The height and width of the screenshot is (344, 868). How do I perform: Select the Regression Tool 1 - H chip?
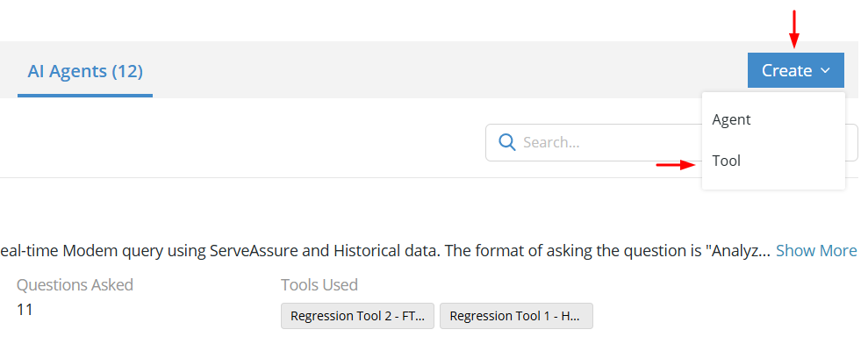pyautogui.click(x=516, y=316)
